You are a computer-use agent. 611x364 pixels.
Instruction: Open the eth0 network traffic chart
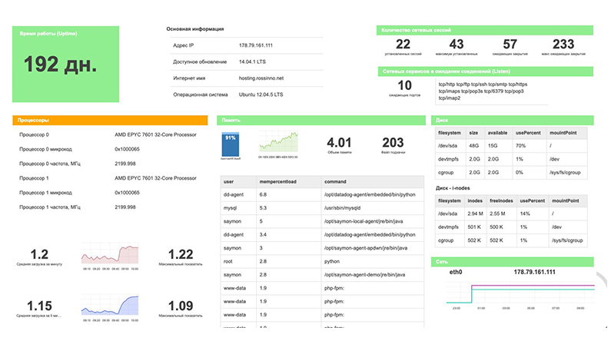coord(520,294)
